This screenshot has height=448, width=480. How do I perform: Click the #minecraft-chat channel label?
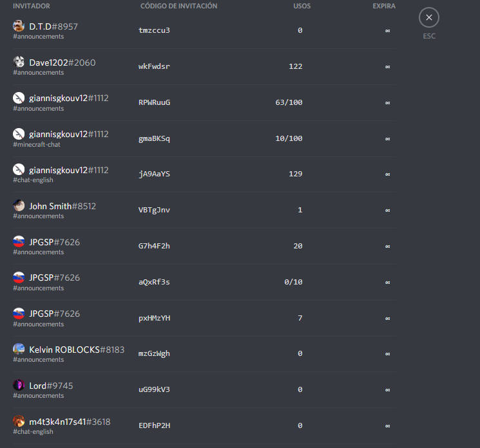37,144
